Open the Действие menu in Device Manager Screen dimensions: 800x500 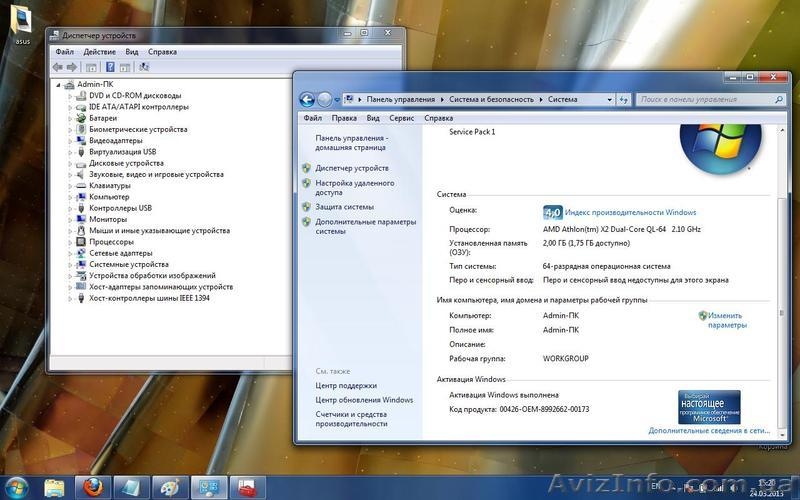[99, 52]
